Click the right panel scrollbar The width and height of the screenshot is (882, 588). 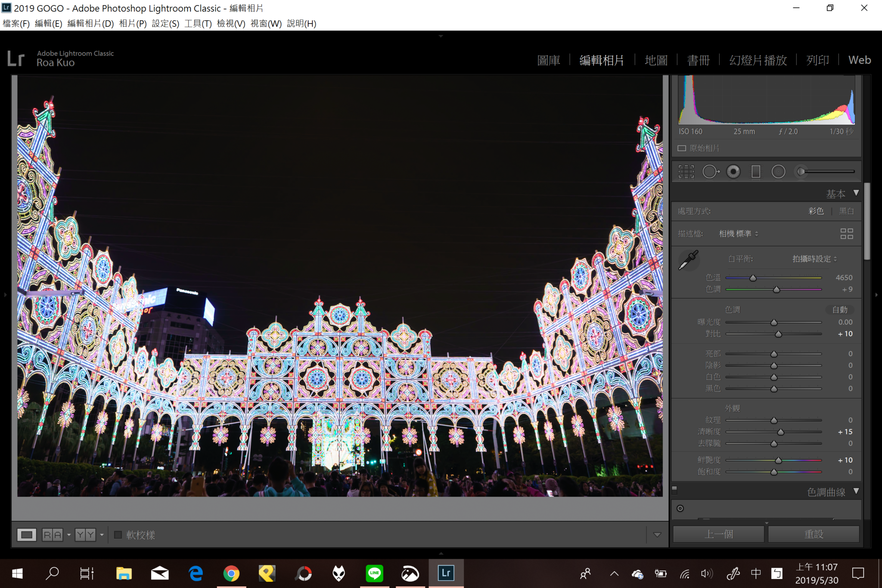click(x=867, y=221)
